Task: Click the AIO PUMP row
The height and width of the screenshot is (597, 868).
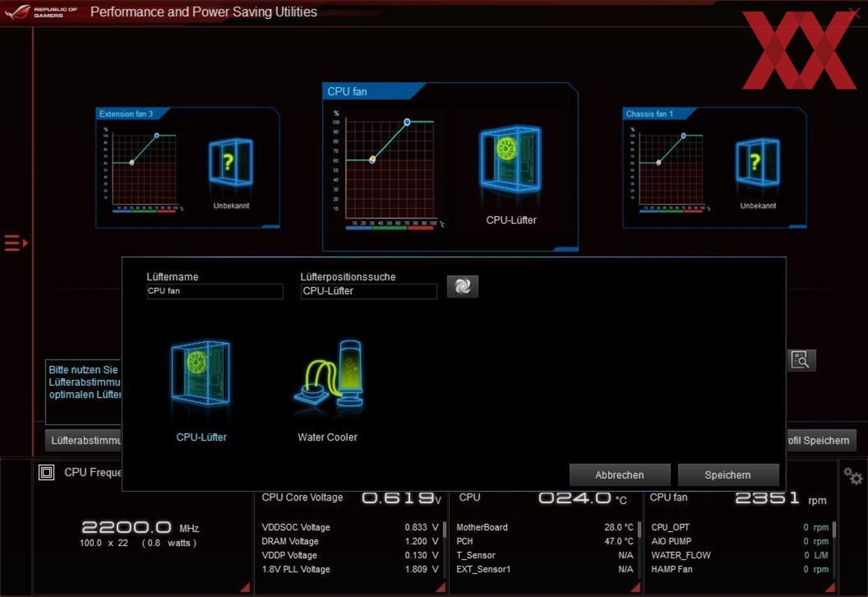Action: (x=740, y=541)
